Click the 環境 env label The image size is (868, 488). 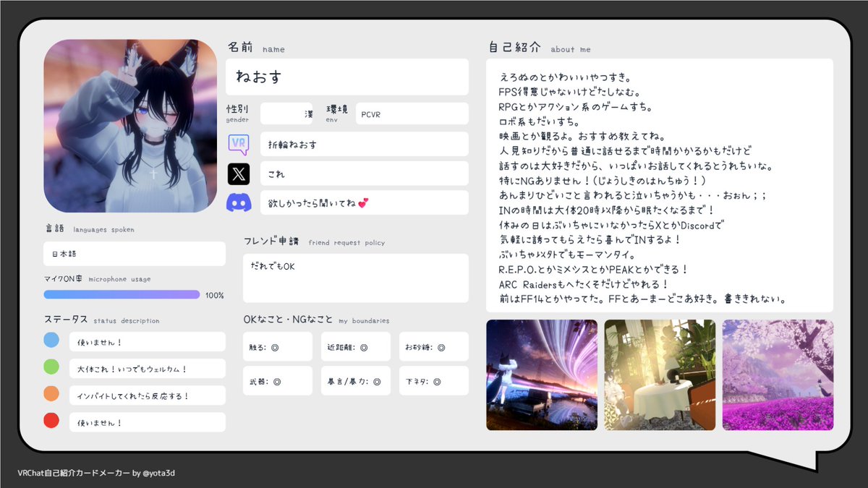click(x=336, y=113)
